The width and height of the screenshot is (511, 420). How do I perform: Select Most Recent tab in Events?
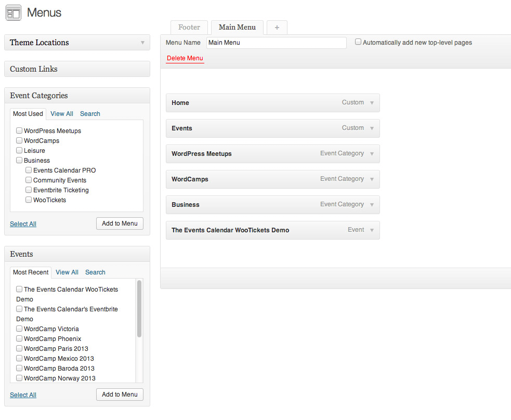tap(31, 272)
